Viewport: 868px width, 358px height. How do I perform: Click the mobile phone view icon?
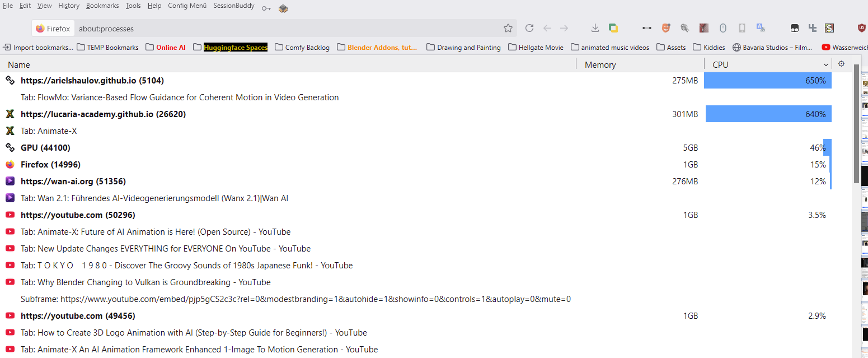click(742, 28)
